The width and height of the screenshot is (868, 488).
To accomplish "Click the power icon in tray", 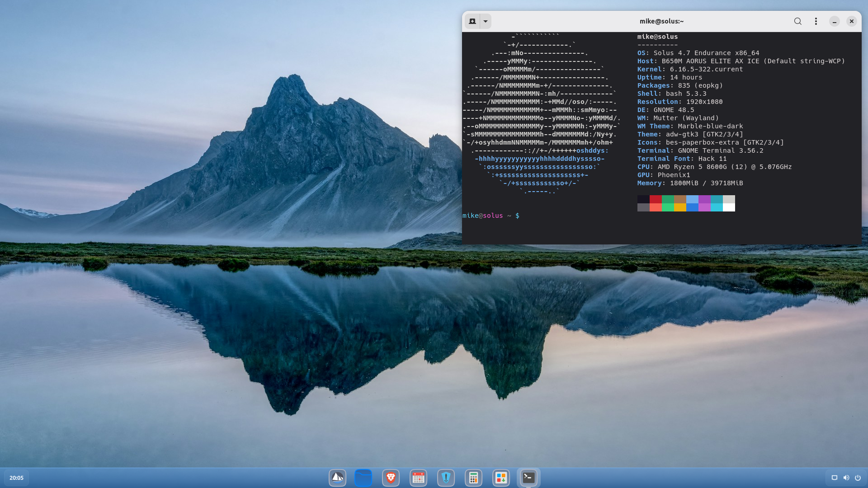I will point(858,478).
